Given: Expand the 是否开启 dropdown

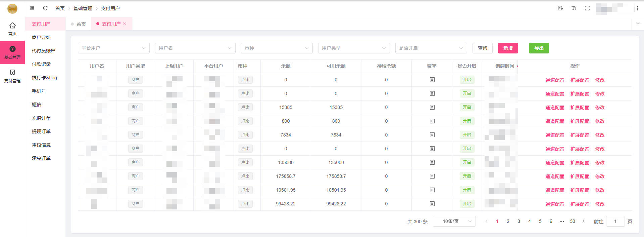Looking at the screenshot, I should tap(431, 48).
